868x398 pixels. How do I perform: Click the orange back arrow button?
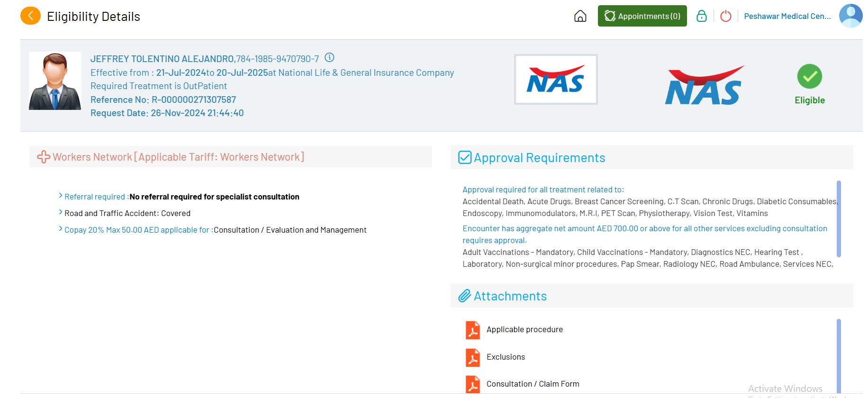30,16
